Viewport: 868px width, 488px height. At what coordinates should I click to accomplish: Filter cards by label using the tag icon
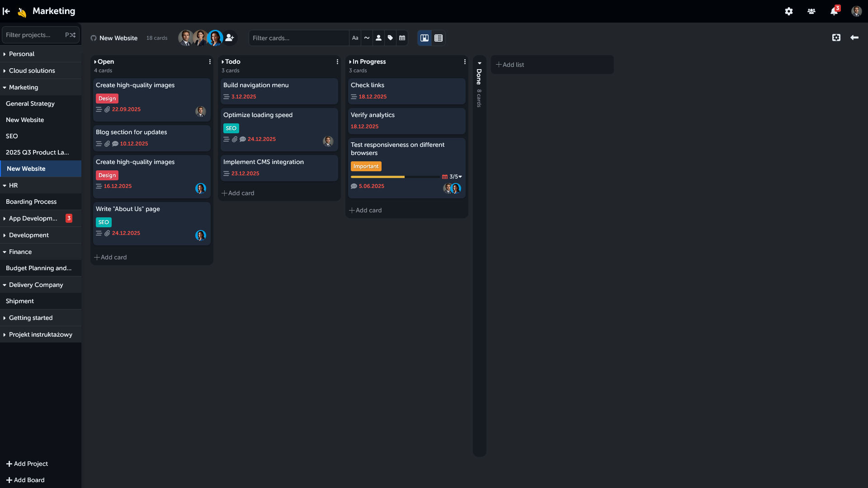390,38
